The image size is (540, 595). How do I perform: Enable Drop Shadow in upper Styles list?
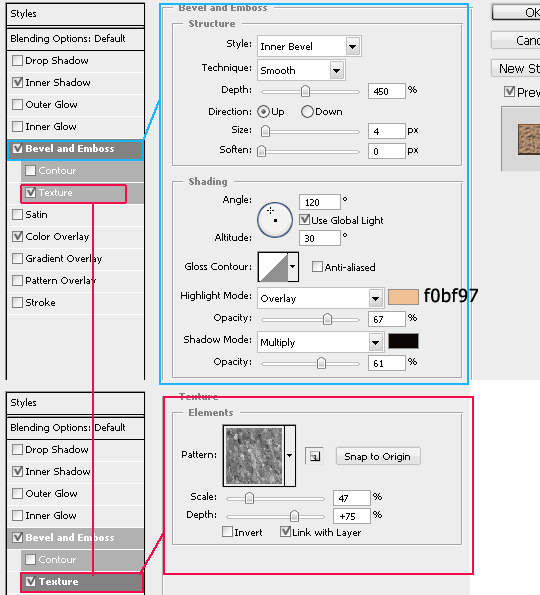point(17,61)
